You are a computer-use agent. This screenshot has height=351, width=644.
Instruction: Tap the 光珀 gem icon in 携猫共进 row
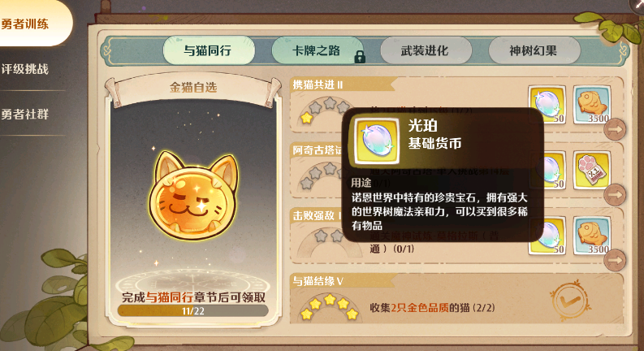coord(547,104)
